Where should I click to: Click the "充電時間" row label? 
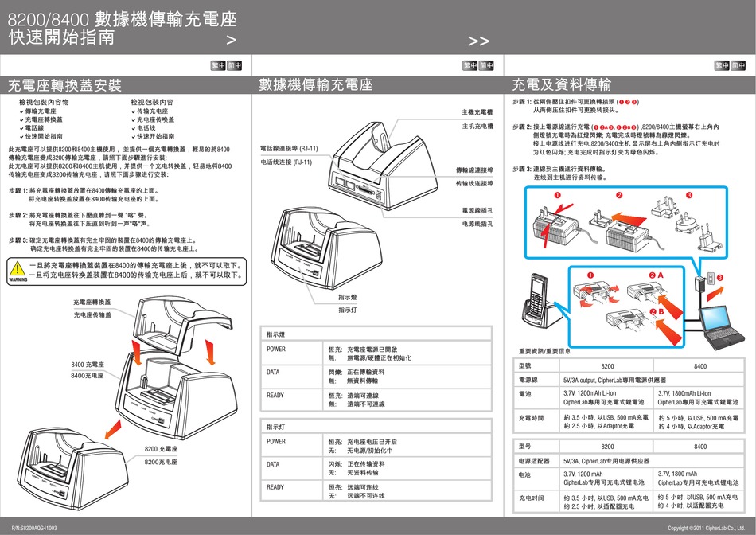tap(532, 418)
